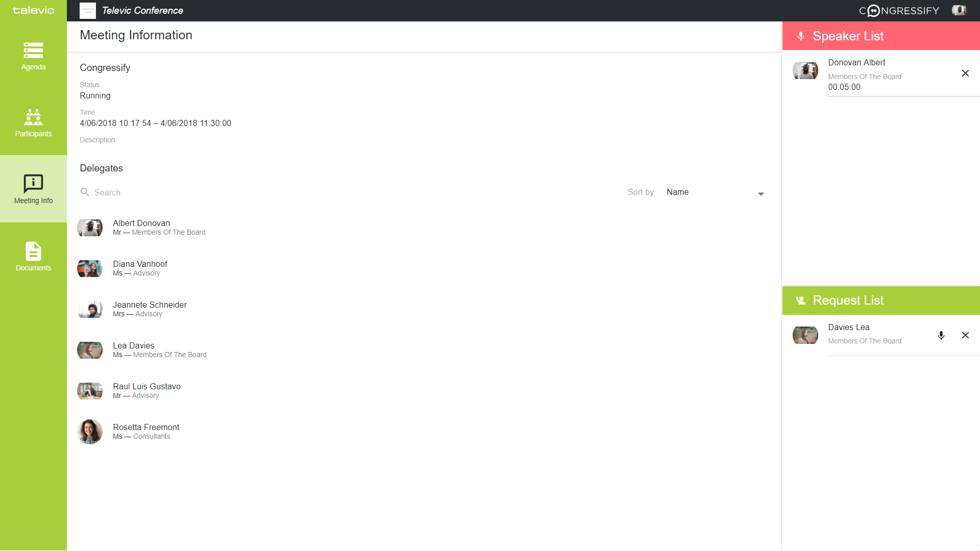Remove Davies Lea from Request List
Screen dimensions: 980x551
tap(965, 335)
